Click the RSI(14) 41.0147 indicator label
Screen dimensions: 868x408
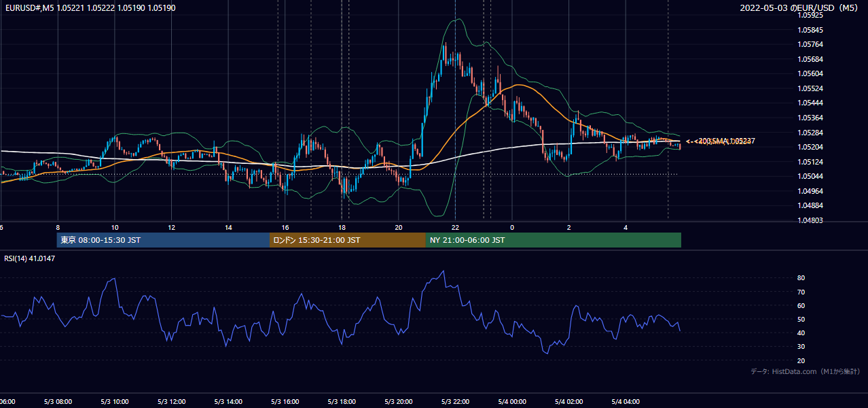click(x=30, y=258)
